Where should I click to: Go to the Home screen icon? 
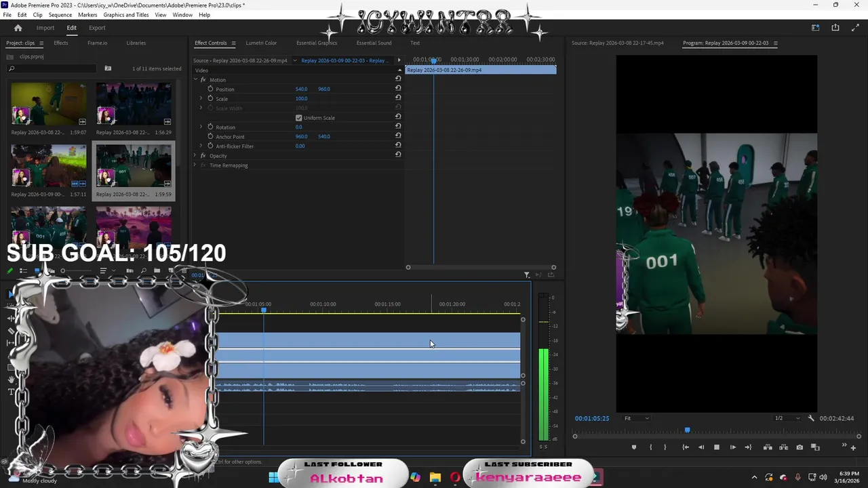coord(18,28)
